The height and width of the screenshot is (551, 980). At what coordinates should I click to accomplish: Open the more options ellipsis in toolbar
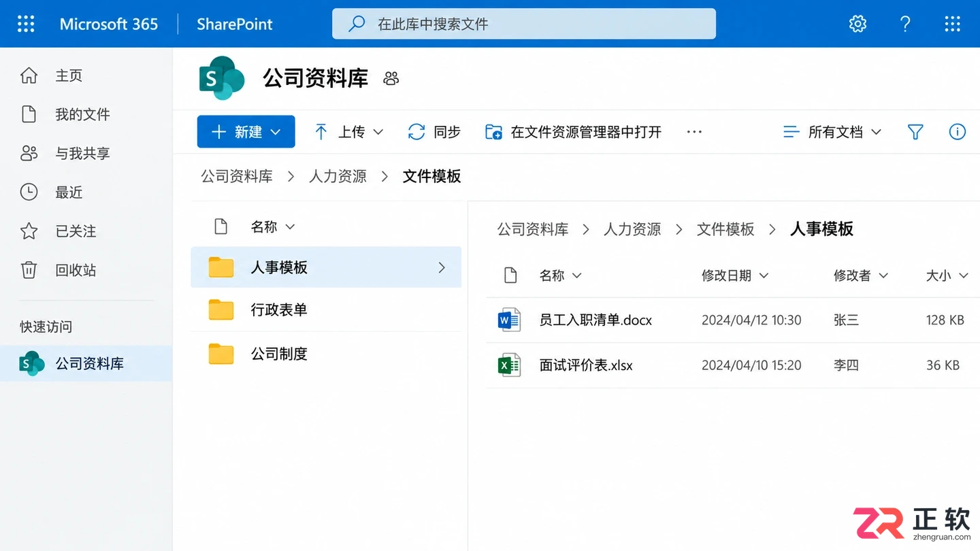(694, 132)
